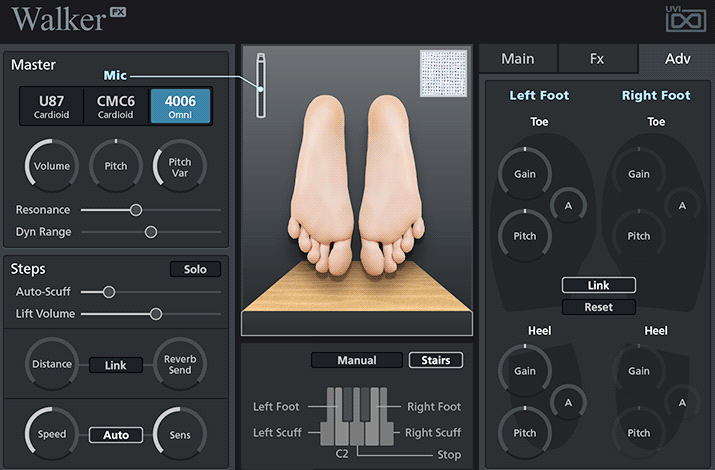Toggle the Solo button in Steps

click(x=195, y=269)
